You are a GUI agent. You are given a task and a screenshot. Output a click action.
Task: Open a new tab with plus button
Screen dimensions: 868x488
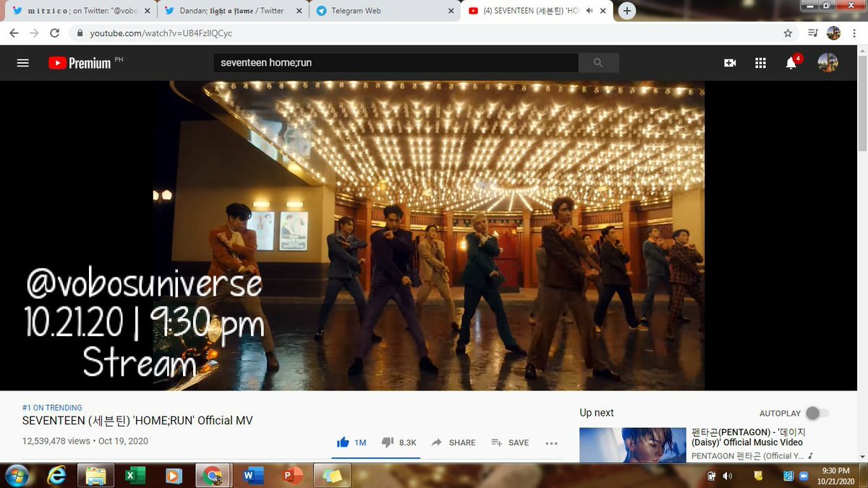pos(627,11)
